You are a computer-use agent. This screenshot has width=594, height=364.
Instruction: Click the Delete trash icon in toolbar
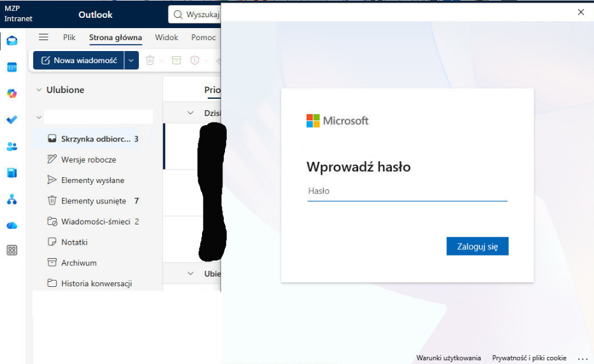[x=150, y=60]
